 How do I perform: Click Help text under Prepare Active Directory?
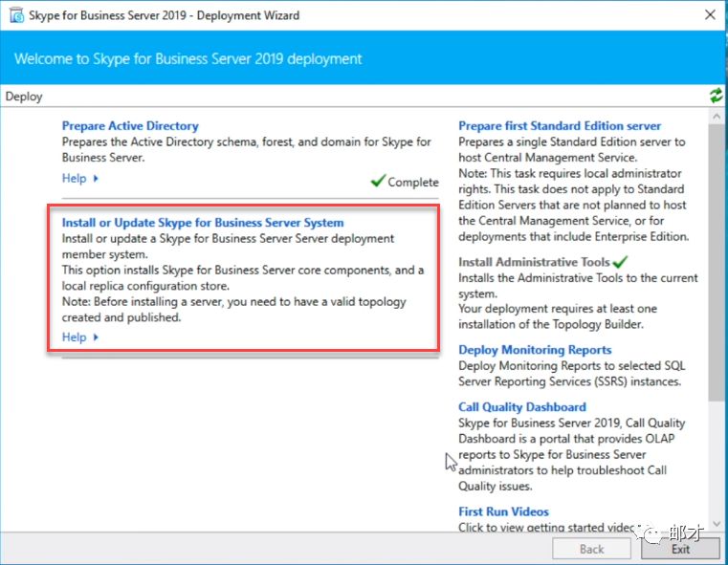coord(74,179)
